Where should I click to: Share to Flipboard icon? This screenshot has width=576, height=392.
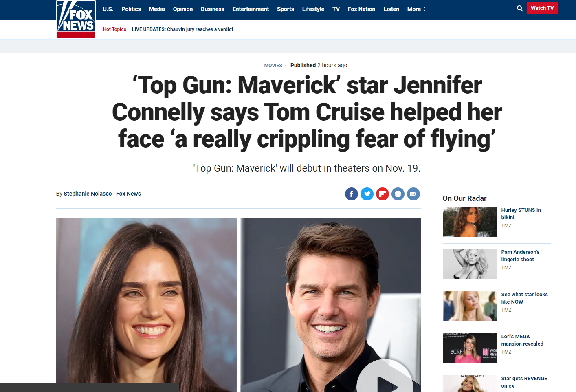click(x=383, y=194)
